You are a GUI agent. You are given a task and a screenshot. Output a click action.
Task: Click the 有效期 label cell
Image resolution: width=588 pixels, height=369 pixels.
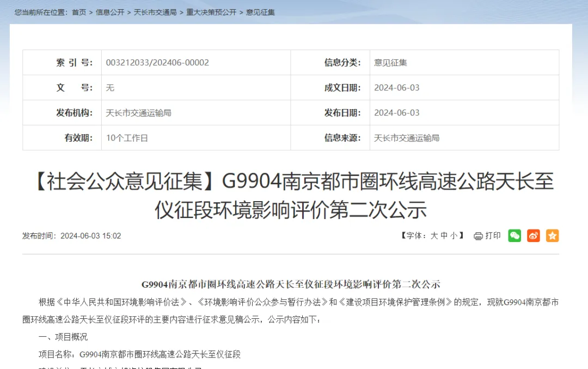(62, 138)
